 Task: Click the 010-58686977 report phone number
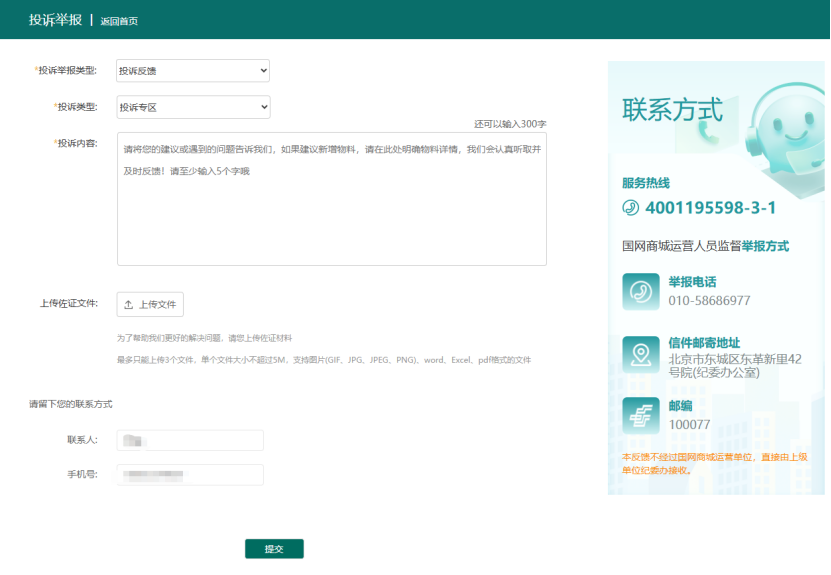pos(709,300)
